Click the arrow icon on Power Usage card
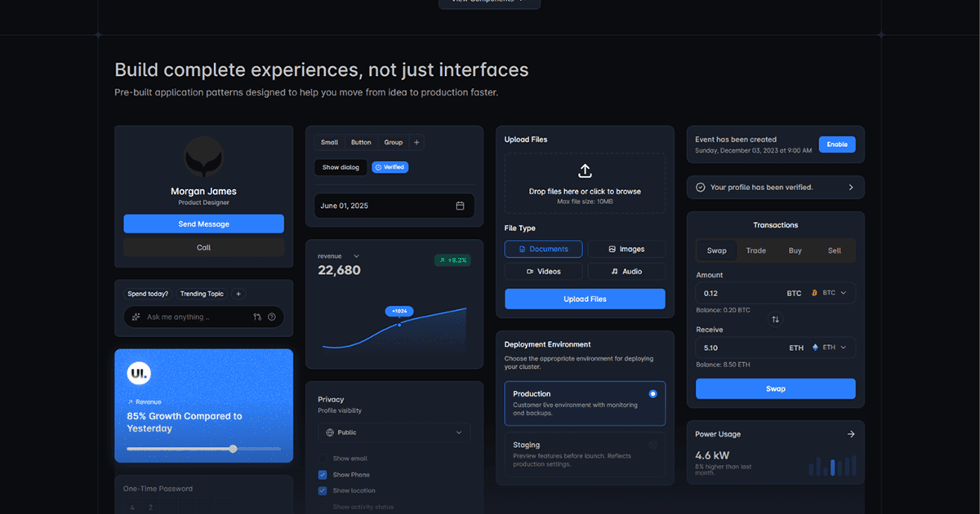Screen dimensions: 980x514 pyautogui.click(x=851, y=434)
